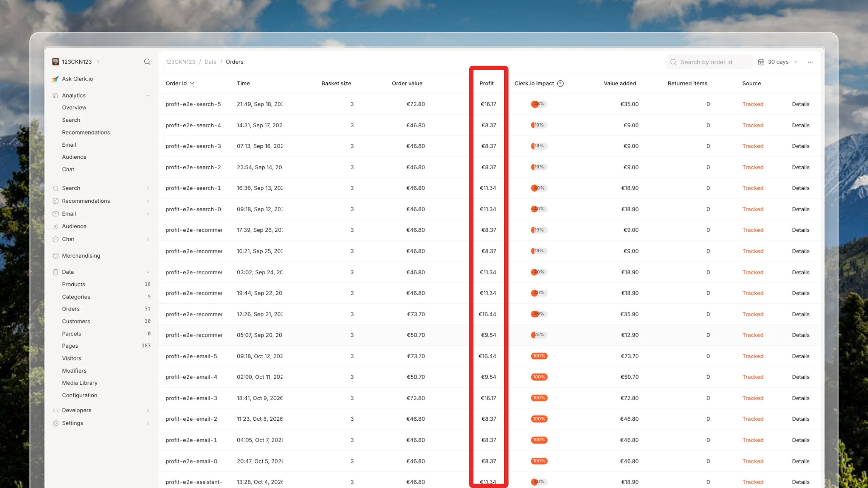Open Media Library in the Data menu
Screen dimensions: 868x488
coord(80,382)
